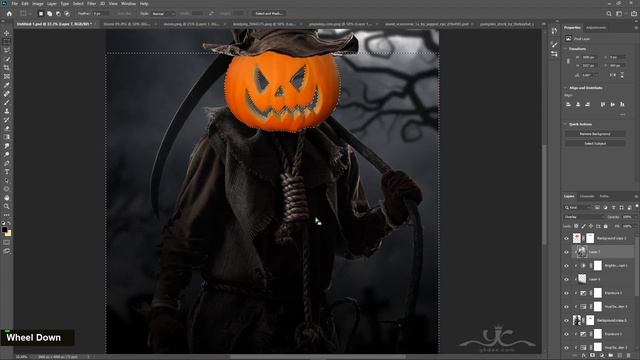Select the Hand tool
This screenshot has height=360, width=640.
coord(7,198)
